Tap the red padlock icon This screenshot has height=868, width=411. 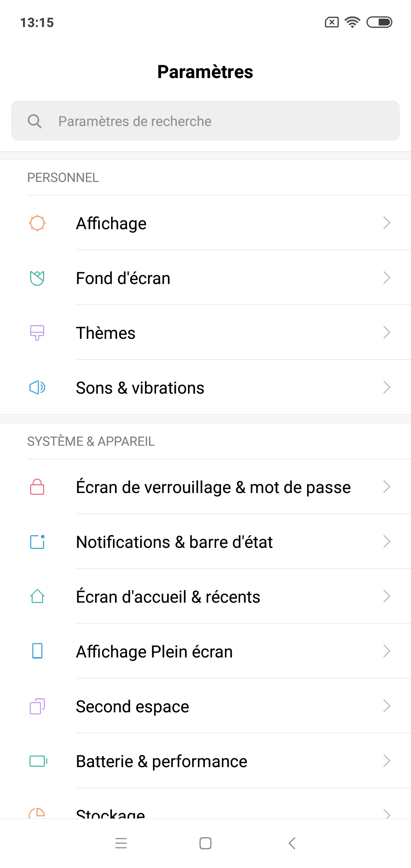pos(37,487)
